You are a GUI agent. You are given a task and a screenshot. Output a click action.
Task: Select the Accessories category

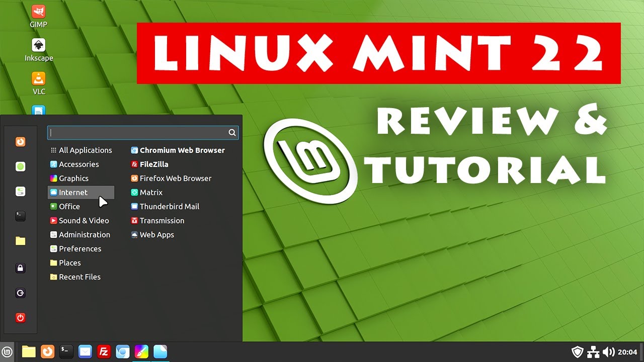coord(81,164)
